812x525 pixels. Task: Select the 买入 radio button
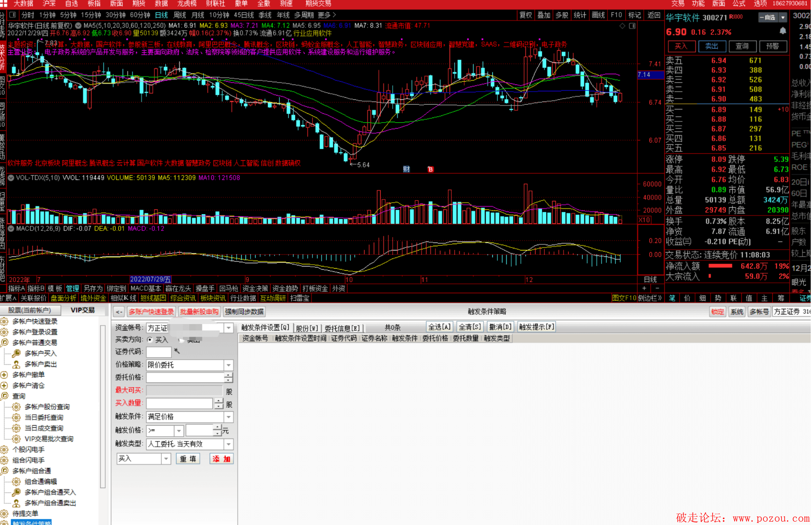click(150, 340)
